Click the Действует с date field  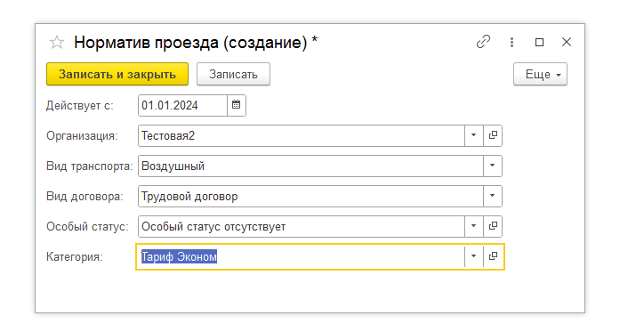click(182, 105)
